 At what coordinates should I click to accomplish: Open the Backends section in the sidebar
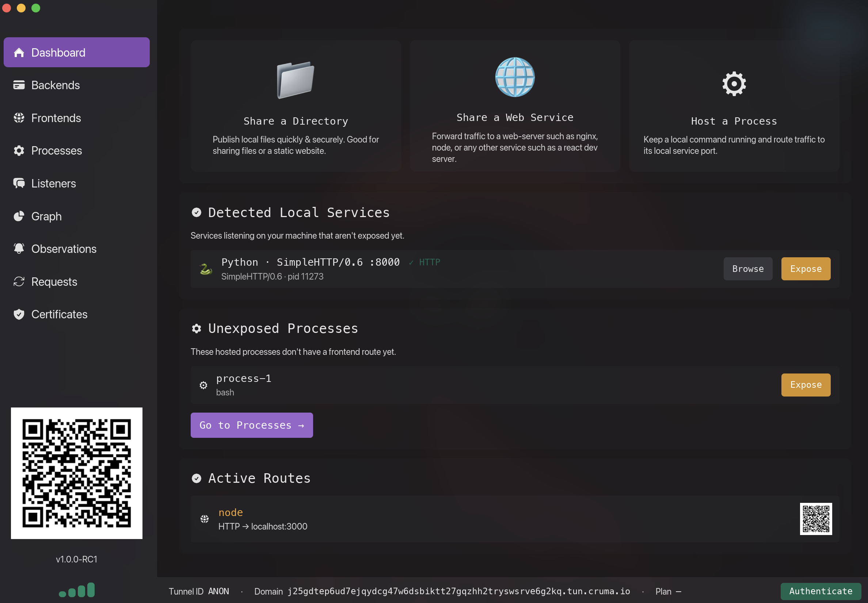click(x=56, y=85)
